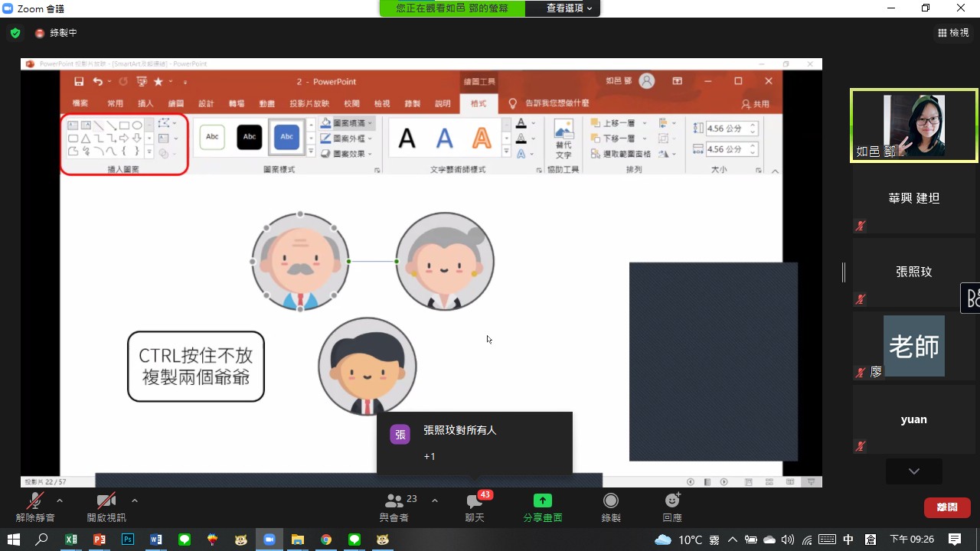Expand the 上移一層 dropdown arrow

tap(644, 123)
